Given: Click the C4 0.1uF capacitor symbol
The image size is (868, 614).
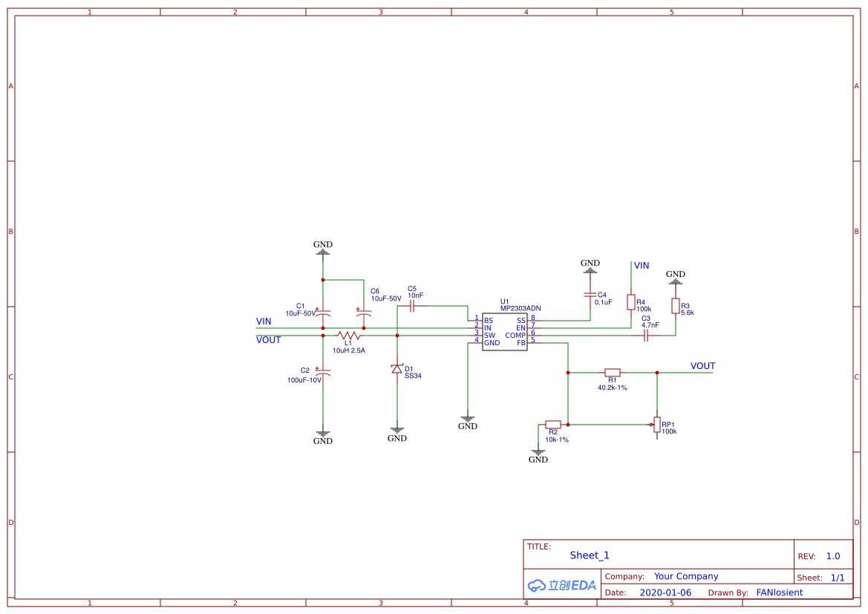Looking at the screenshot, I should pyautogui.click(x=590, y=295).
